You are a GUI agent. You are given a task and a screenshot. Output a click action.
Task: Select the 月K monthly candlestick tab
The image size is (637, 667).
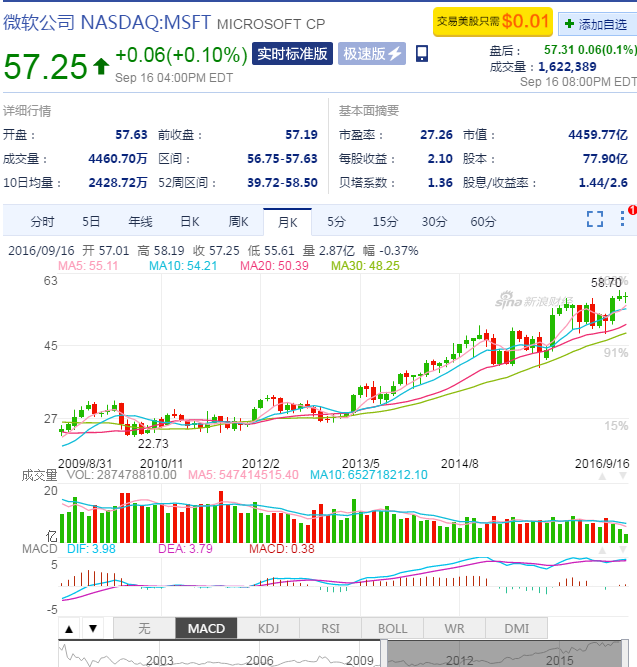tap(288, 222)
